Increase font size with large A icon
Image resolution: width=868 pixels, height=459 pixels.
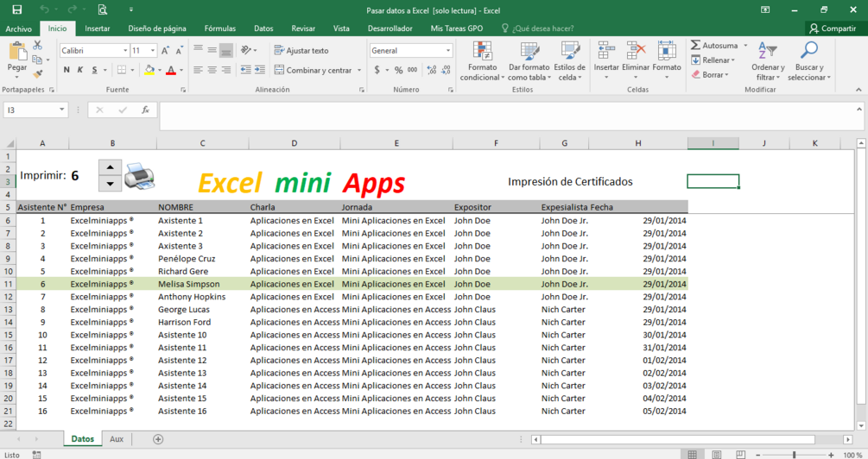pos(165,50)
